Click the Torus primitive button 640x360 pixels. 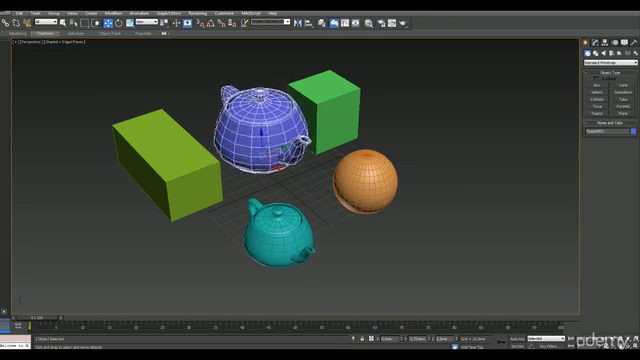point(597,106)
